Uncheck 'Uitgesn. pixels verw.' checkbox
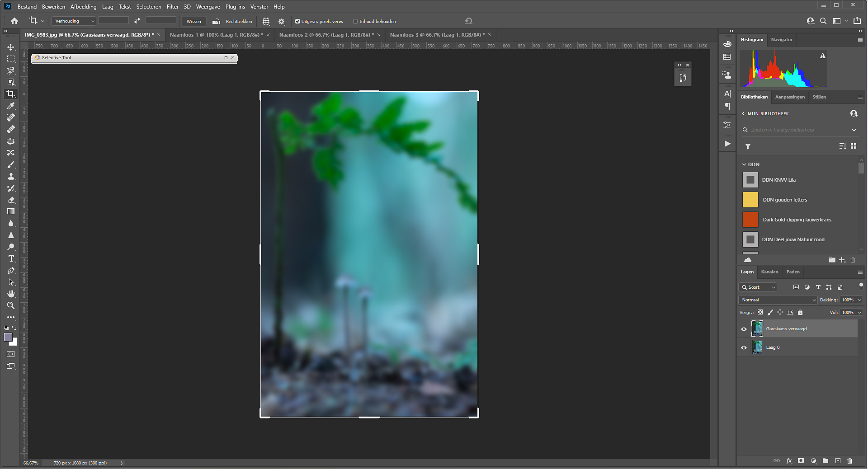Viewport: 868px width, 469px height. (x=297, y=21)
